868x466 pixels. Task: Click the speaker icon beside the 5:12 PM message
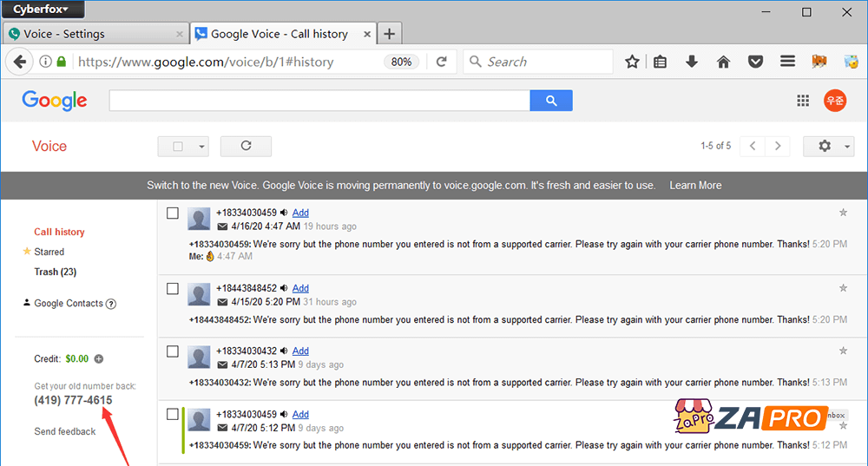284,414
